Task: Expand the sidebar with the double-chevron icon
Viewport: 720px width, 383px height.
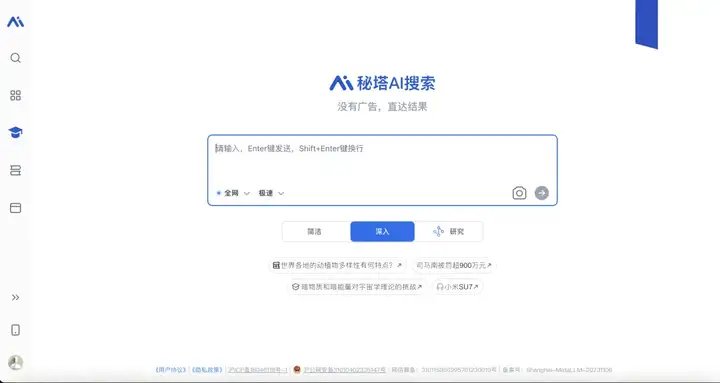Action: tap(15, 297)
